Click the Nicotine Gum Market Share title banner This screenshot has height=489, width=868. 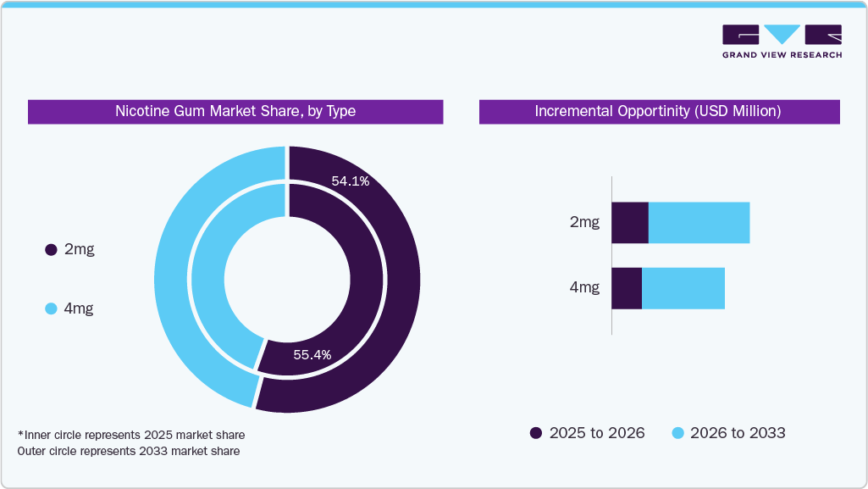pos(235,111)
